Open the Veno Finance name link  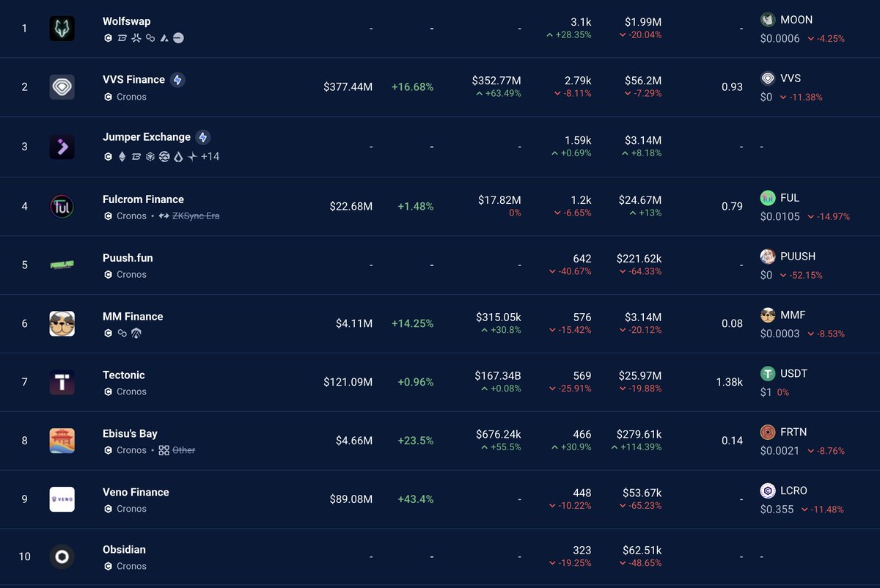point(136,493)
